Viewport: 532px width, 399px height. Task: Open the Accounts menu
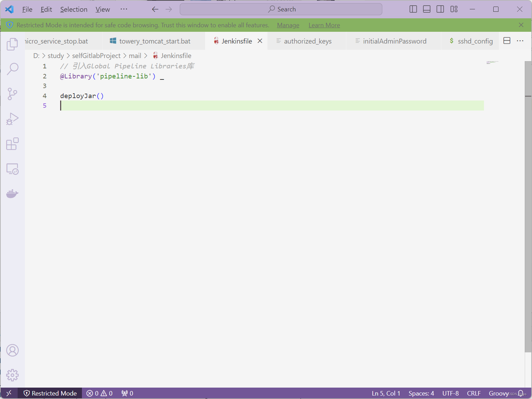(x=12, y=350)
